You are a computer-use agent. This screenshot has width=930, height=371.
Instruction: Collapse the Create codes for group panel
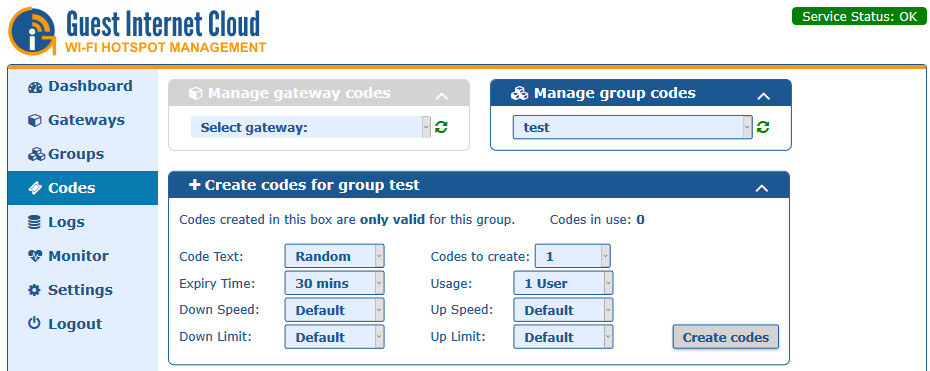click(x=762, y=188)
